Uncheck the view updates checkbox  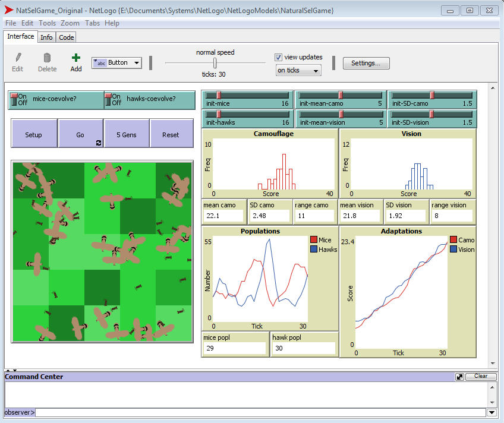(278, 57)
